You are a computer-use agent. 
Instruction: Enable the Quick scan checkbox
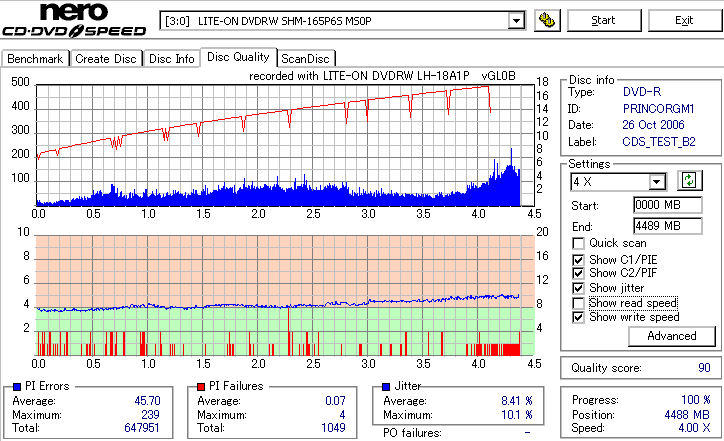pos(578,243)
